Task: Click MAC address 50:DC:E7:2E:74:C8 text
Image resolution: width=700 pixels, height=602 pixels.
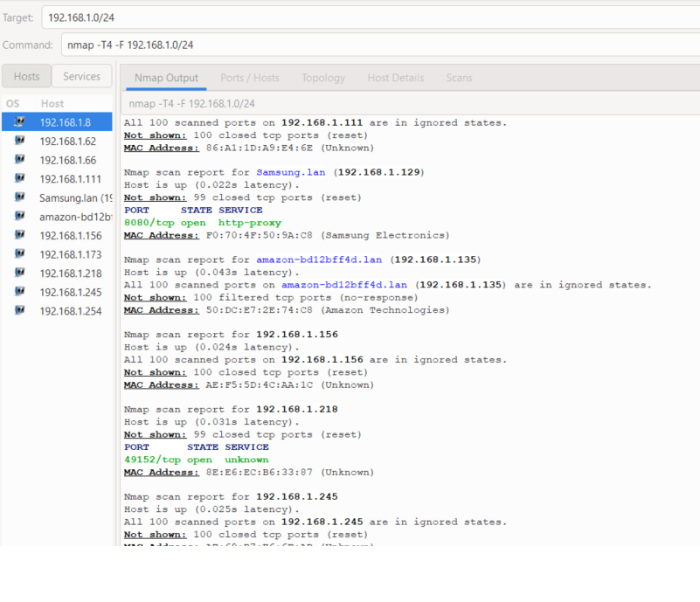Action: pos(259,310)
